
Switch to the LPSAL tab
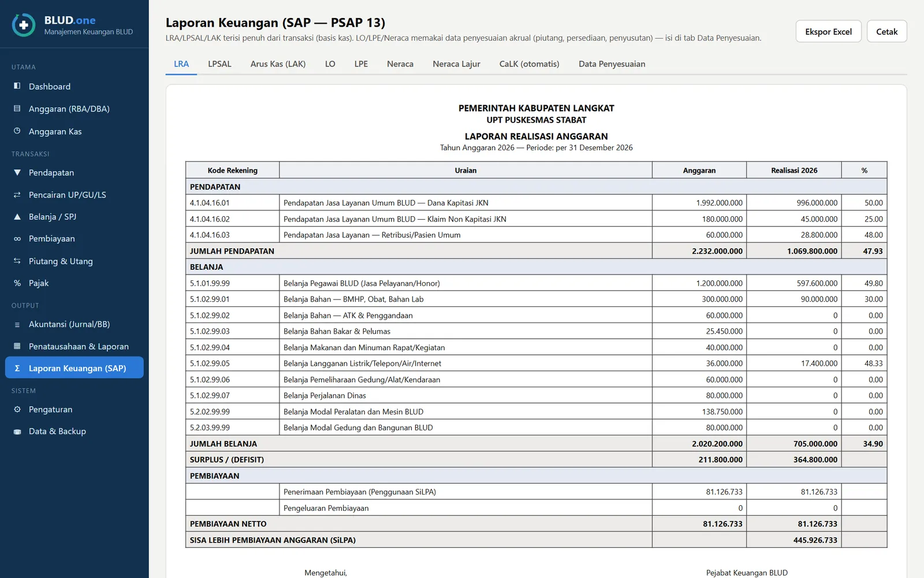219,64
